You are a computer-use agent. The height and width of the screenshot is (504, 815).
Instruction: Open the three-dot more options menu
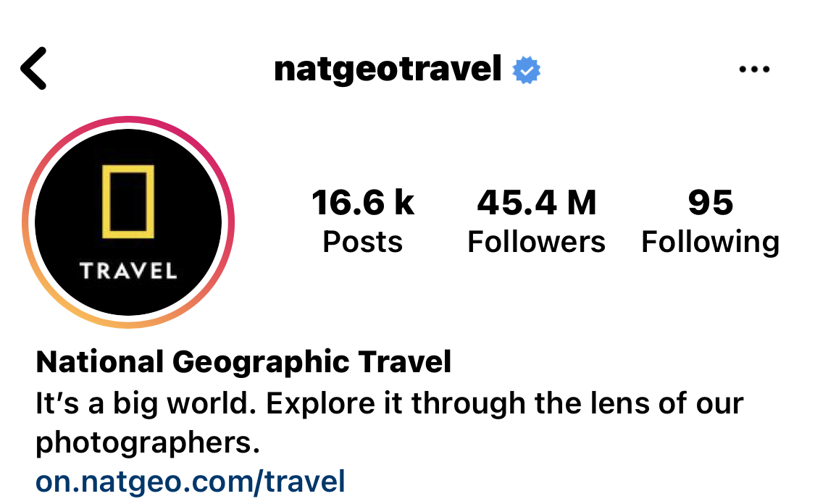pos(754,69)
